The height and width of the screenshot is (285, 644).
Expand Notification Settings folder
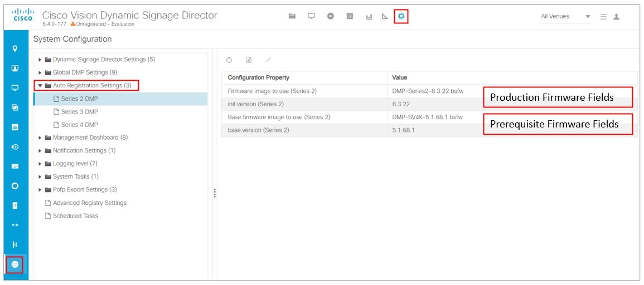[x=40, y=151]
